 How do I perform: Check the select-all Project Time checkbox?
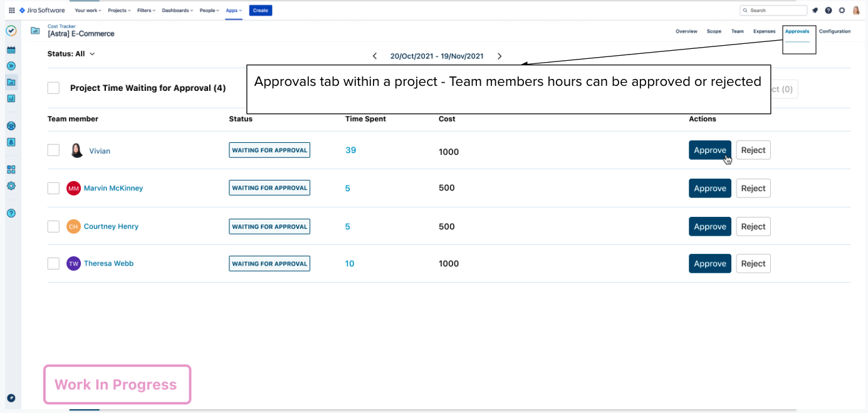click(x=53, y=88)
